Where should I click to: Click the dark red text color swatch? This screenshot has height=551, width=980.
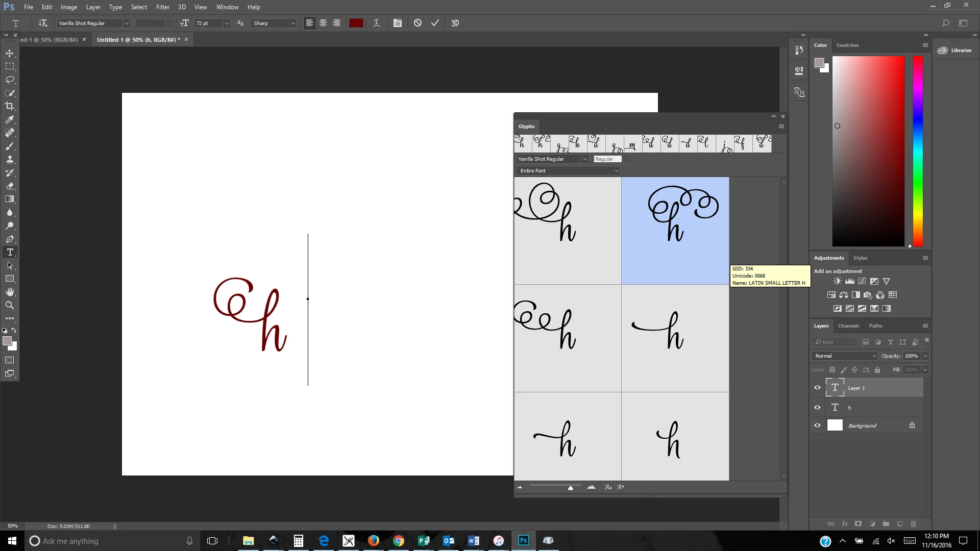356,23
